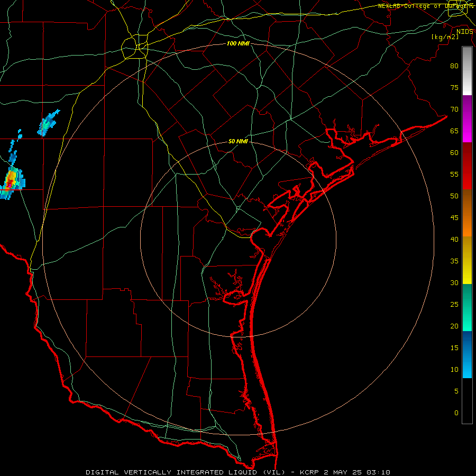476x476 pixels.
Task: Click the [kg/m2] units label
Action: coord(445,37)
